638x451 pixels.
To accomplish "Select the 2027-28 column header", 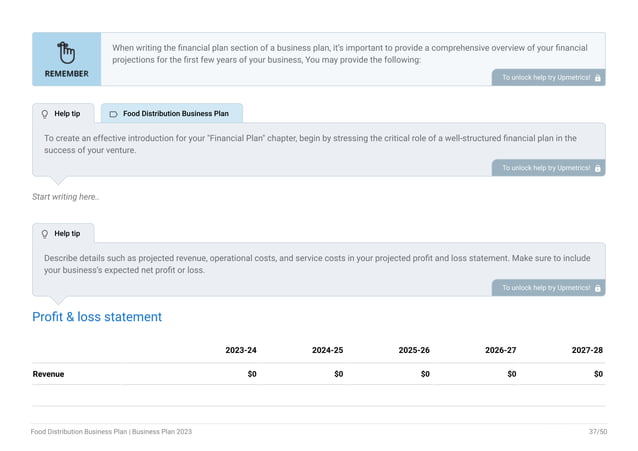I will (587, 351).
